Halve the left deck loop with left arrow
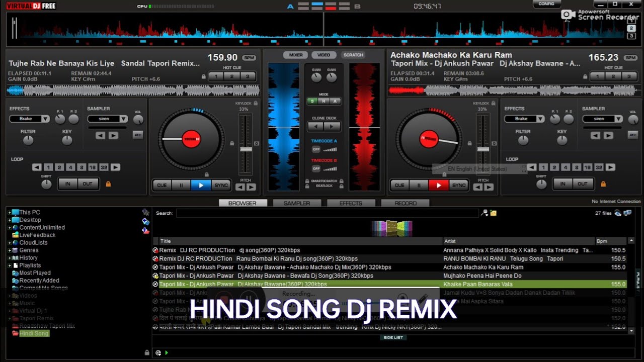Viewport: 644px width, 362px height. click(37, 167)
